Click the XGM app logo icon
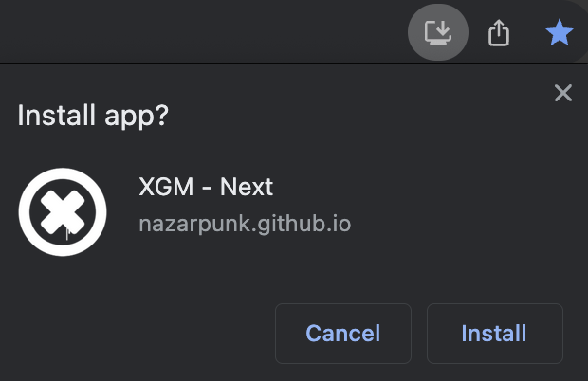588x381 pixels. click(x=64, y=211)
